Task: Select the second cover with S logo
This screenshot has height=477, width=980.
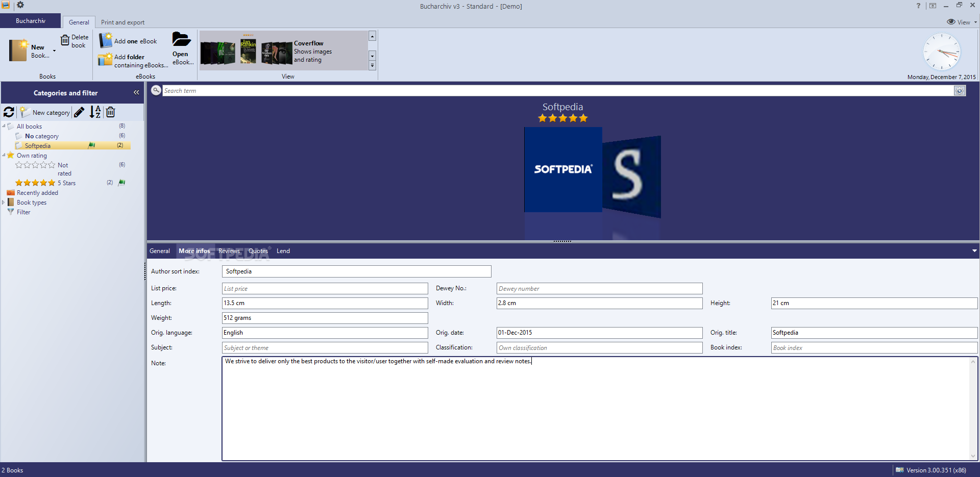Action: pyautogui.click(x=632, y=177)
